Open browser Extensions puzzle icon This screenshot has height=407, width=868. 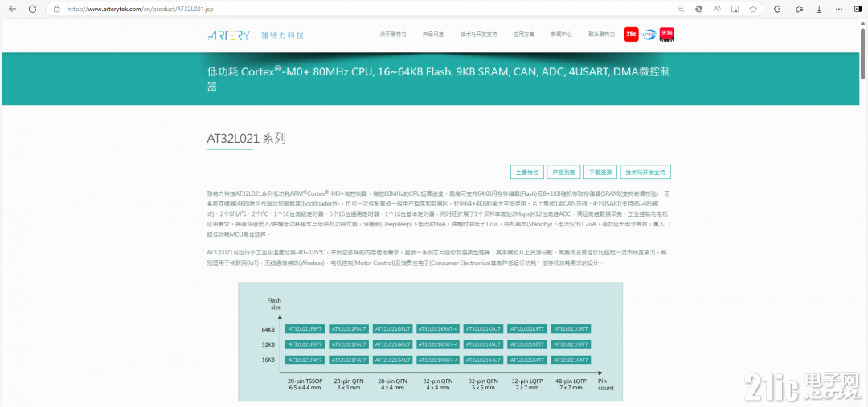(776, 9)
